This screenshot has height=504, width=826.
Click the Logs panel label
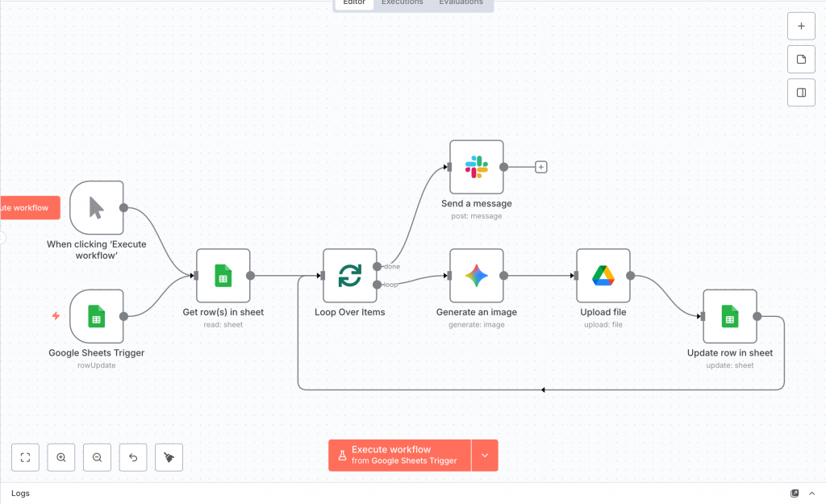(20, 494)
